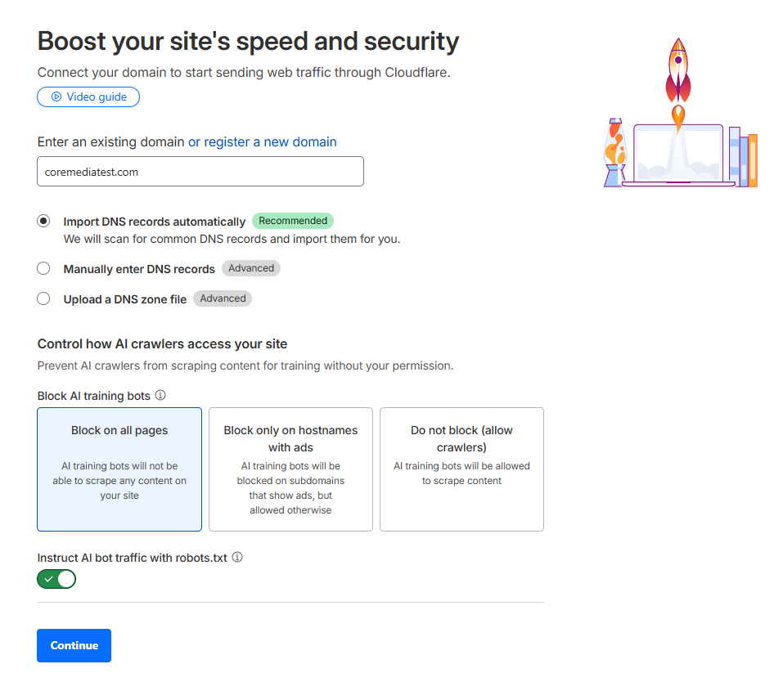Screen dimensions: 783x700
Task: Toggle the robots.txt AI bot switch
Action: pos(56,579)
